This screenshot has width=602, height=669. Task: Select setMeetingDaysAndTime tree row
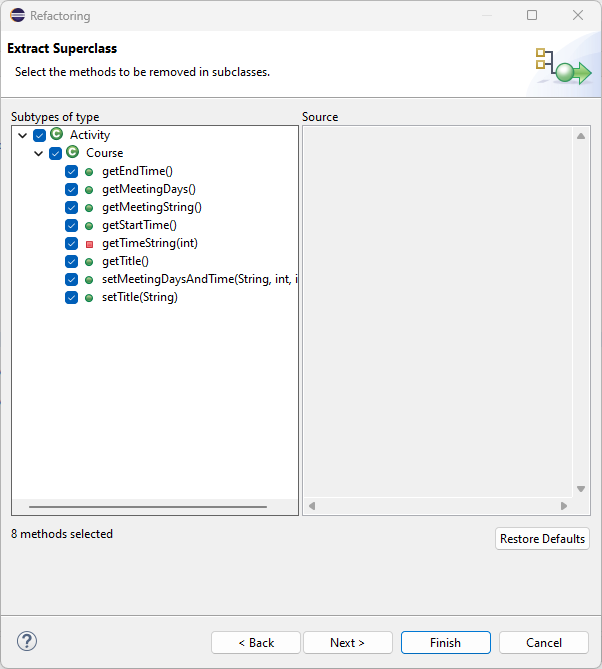coord(200,279)
